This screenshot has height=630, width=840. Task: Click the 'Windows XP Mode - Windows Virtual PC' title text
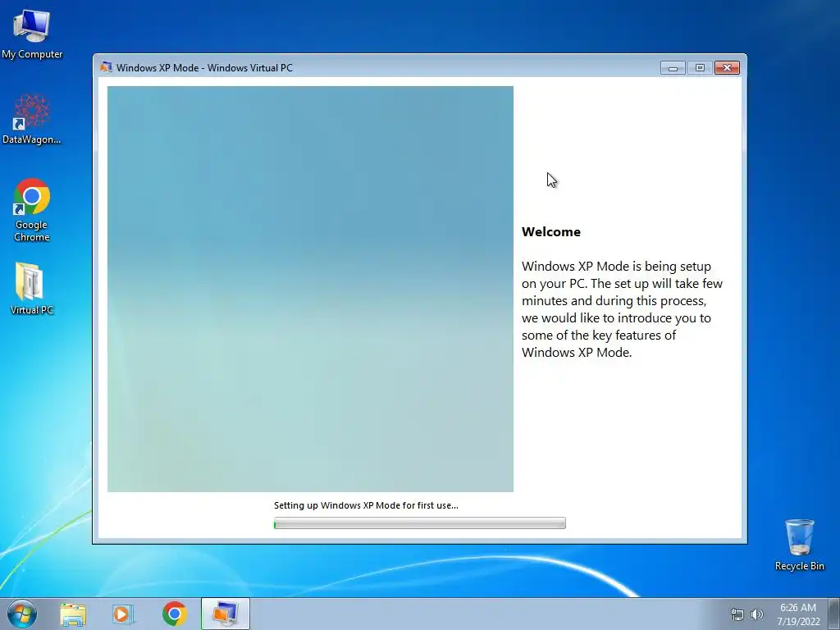204,68
